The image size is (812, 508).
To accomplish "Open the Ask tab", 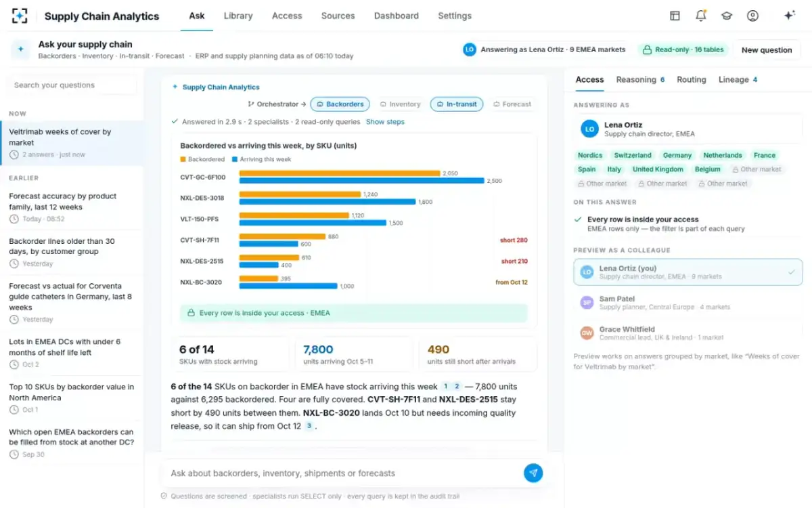I will click(197, 16).
